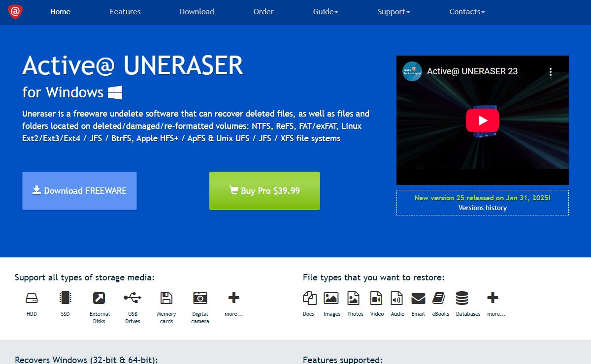Navigate to the Download page
The image size is (591, 364).
[197, 12]
